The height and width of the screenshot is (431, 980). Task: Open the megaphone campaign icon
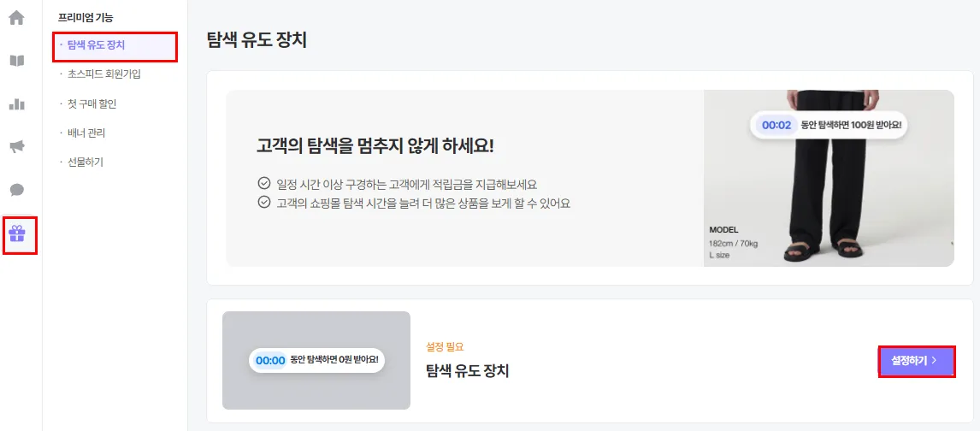pos(17,147)
